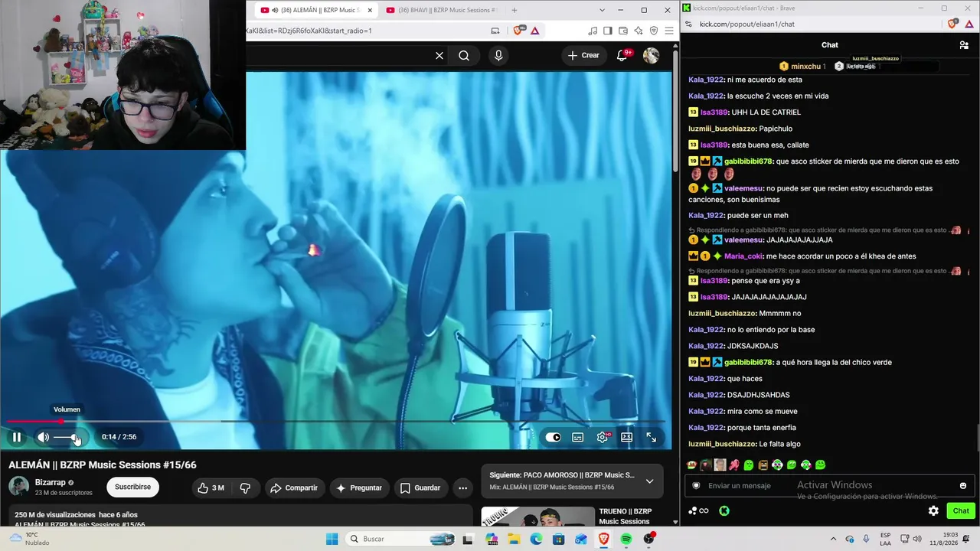Viewport: 980px width, 551px height.
Task: Toggle the Brave sidebar panel
Action: point(608,31)
